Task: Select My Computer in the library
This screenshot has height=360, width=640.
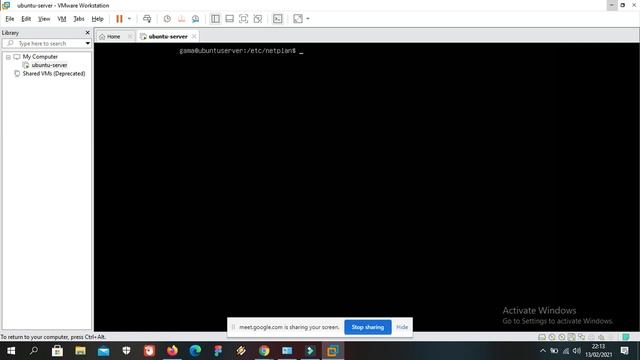Action: 40,57
